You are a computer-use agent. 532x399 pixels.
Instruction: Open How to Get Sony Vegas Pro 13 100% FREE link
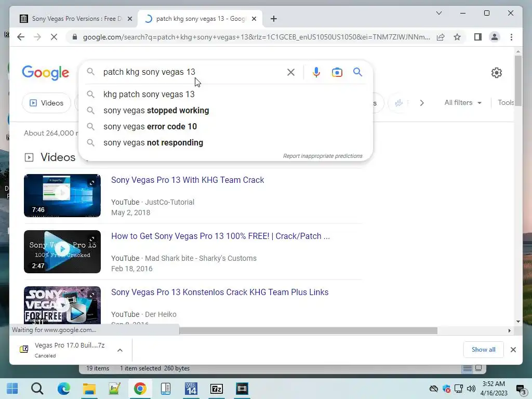click(220, 236)
